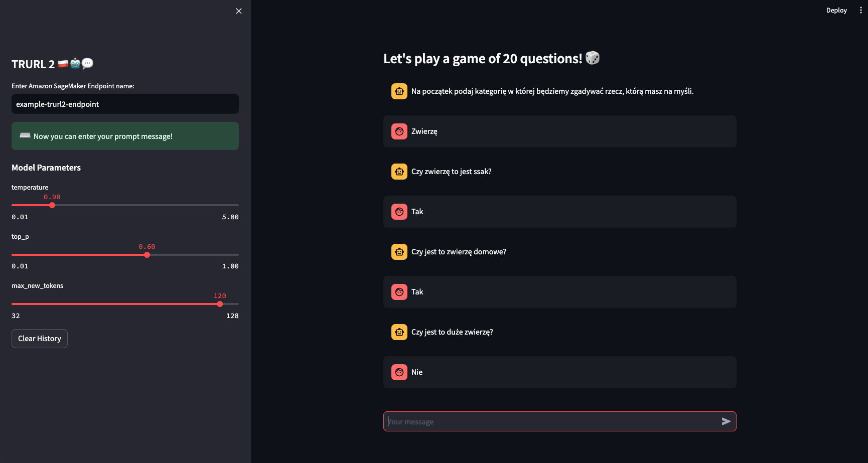Image resolution: width=868 pixels, height=463 pixels.
Task: Click the top_p slider handle
Action: tap(147, 255)
